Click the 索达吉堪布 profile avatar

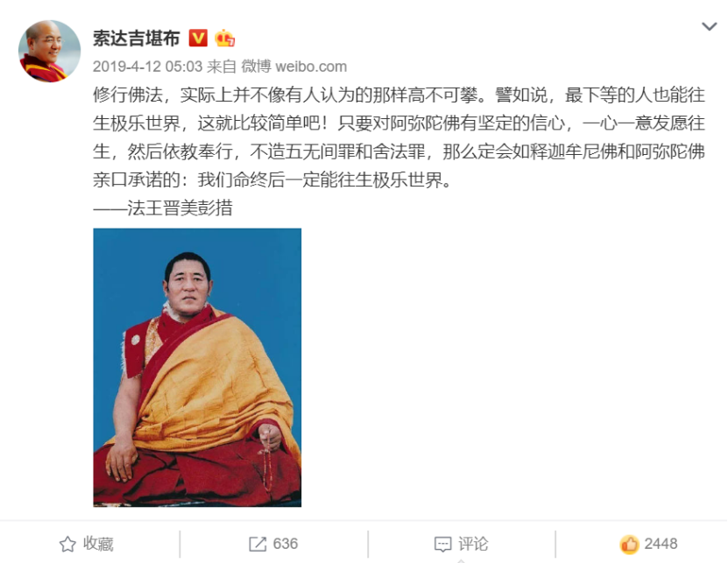pos(49,51)
